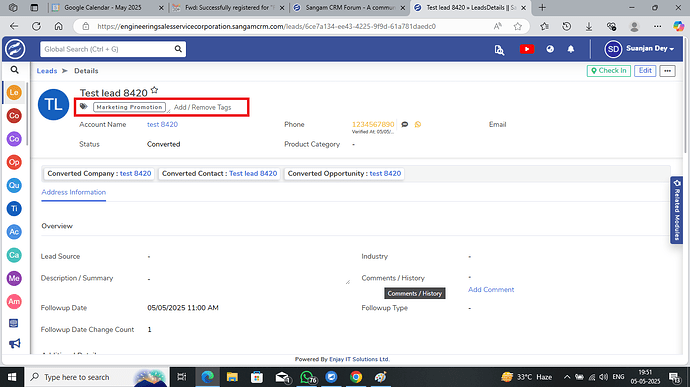
Task: Open the notifications bell
Action: click(x=571, y=49)
